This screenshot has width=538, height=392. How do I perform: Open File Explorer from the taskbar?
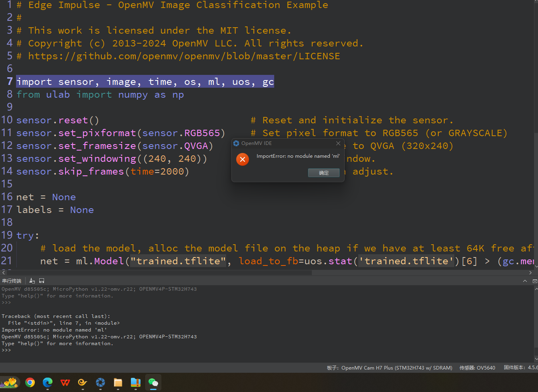pos(118,382)
